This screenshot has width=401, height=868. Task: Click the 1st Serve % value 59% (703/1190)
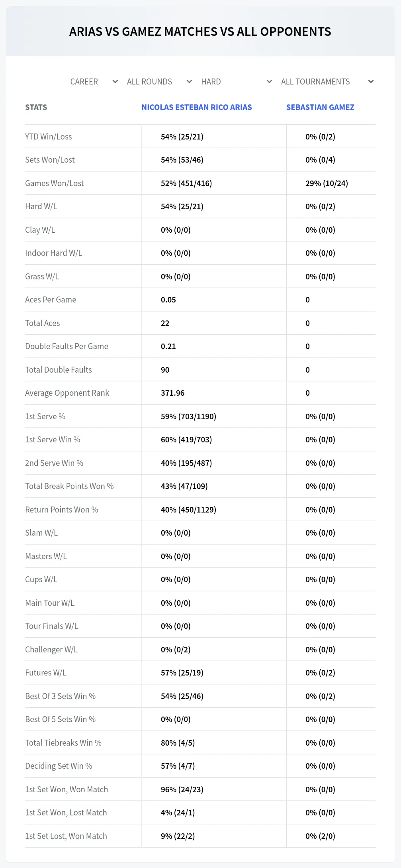point(188,416)
